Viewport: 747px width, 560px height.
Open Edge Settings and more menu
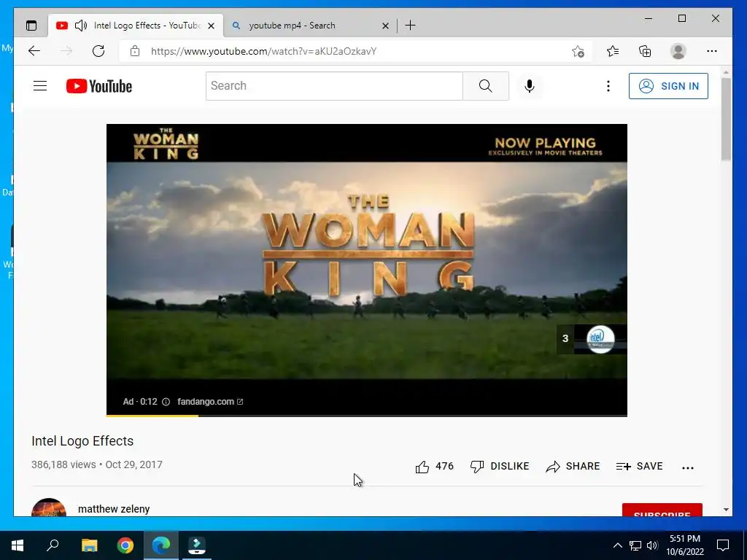[712, 51]
